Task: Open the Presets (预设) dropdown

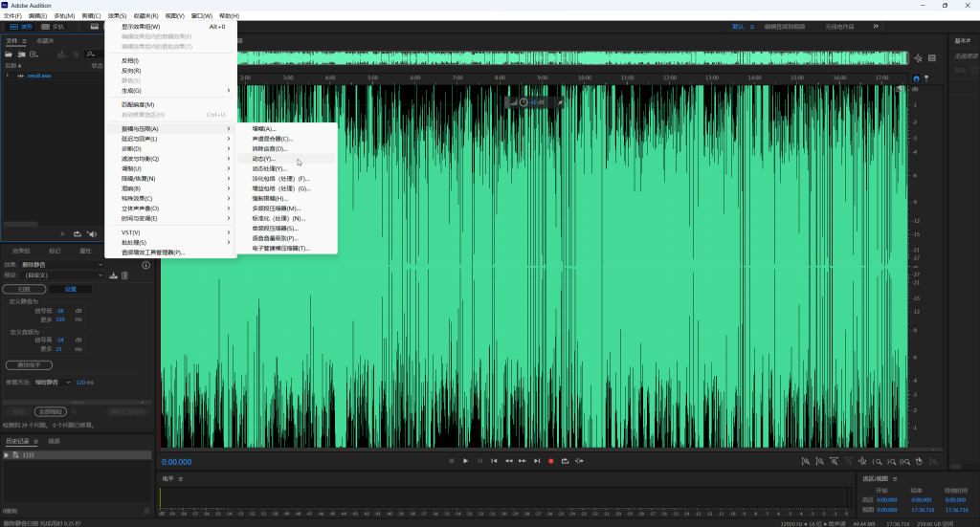Action: 62,274
